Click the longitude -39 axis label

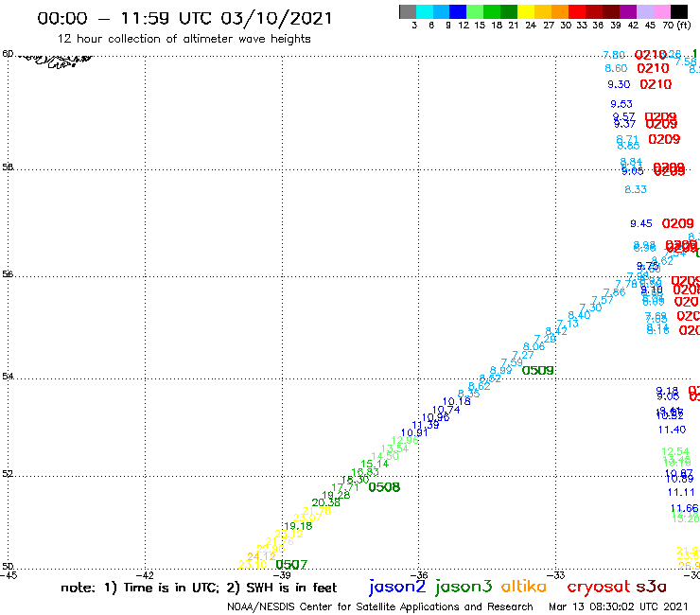tap(282, 575)
